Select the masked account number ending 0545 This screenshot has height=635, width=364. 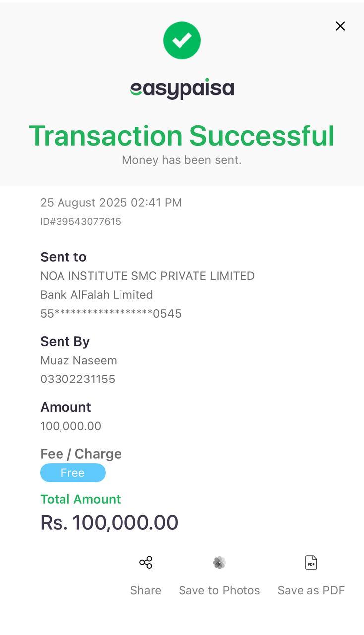[x=111, y=314]
